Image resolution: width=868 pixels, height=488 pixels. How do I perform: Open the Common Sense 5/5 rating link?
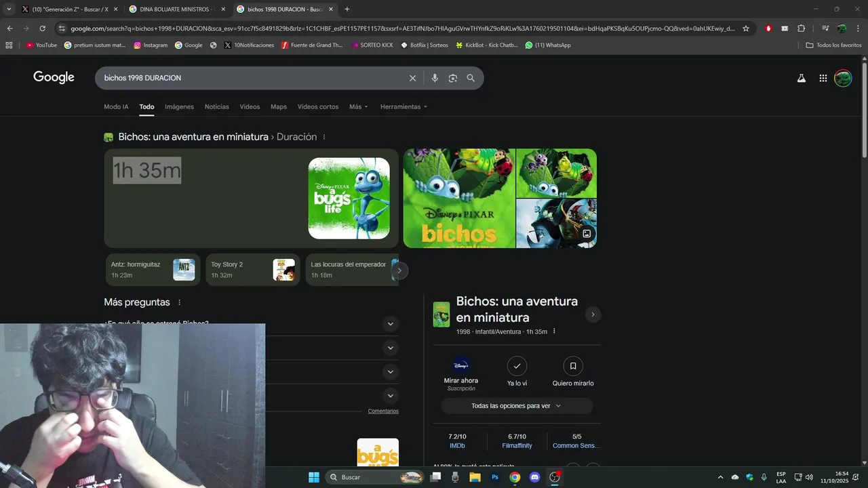coord(576,441)
